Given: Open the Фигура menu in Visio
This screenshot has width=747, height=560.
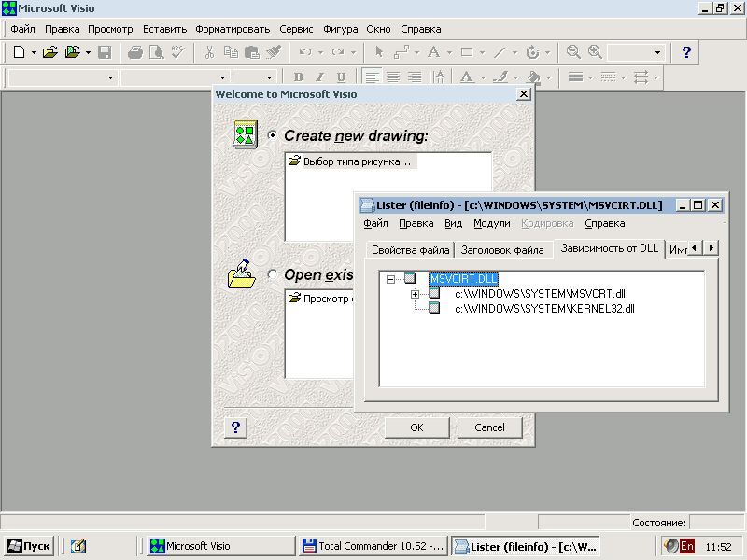Looking at the screenshot, I should point(340,29).
